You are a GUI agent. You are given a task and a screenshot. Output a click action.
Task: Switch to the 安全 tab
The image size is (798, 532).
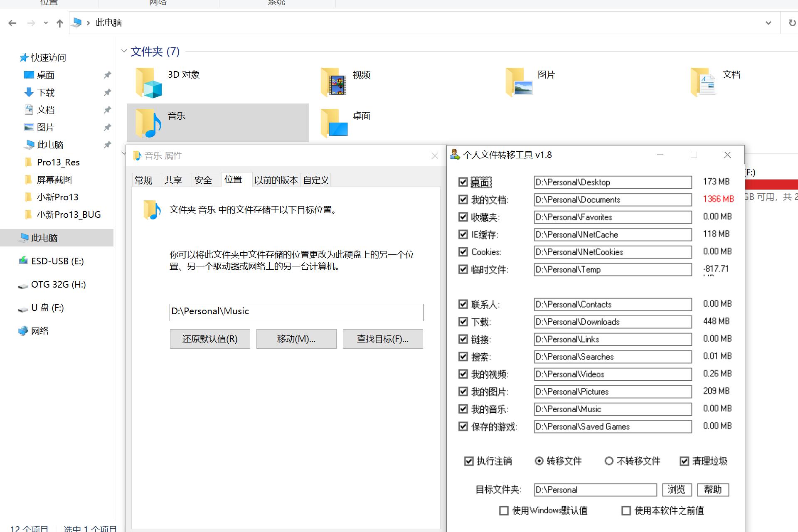[x=203, y=180]
